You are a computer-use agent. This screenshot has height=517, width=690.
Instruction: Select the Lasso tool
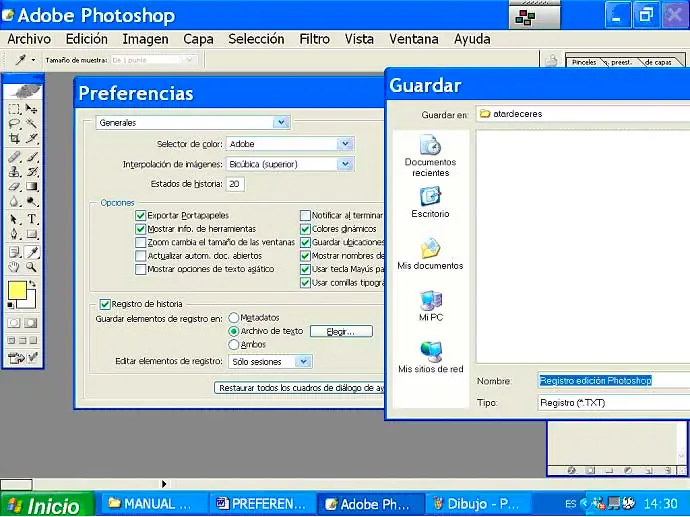14,124
